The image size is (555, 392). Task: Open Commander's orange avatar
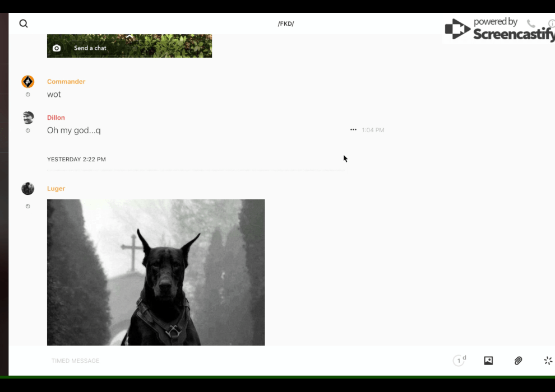(28, 82)
